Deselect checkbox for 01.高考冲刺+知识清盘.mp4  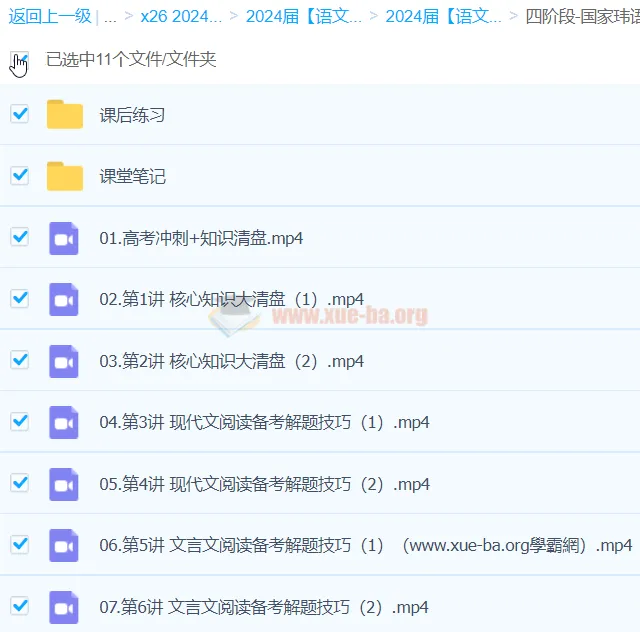[19, 237]
